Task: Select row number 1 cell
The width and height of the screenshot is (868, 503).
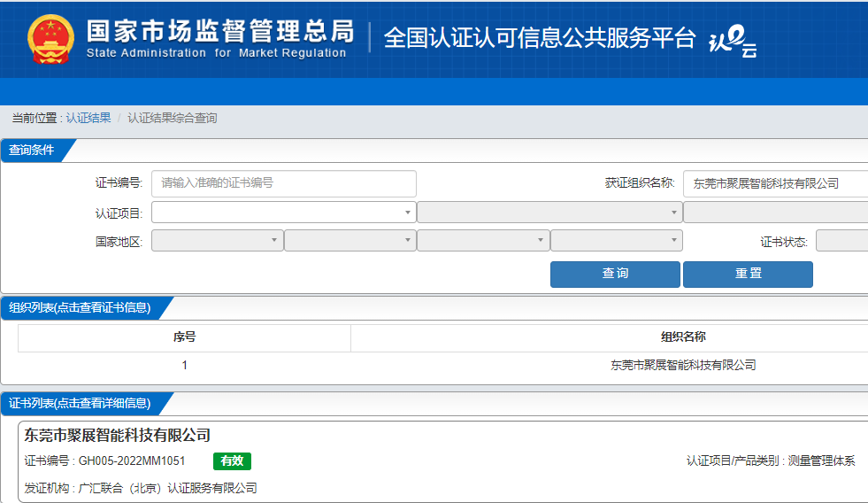Action: click(x=184, y=366)
